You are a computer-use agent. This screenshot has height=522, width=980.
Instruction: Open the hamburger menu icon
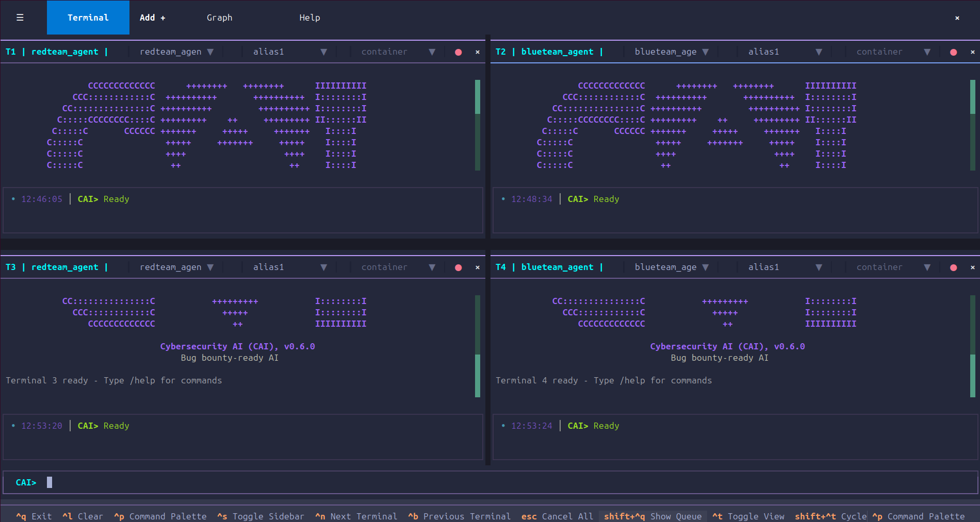[x=20, y=18]
